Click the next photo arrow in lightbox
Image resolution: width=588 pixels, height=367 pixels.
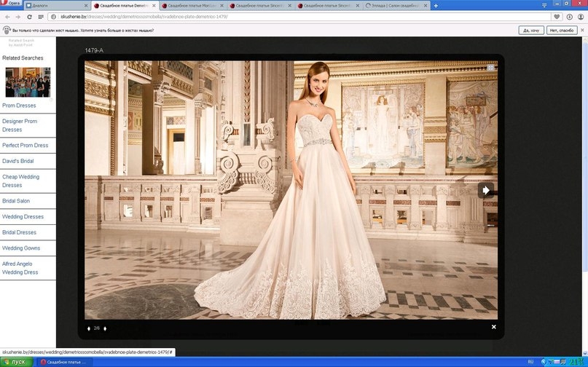pos(486,190)
